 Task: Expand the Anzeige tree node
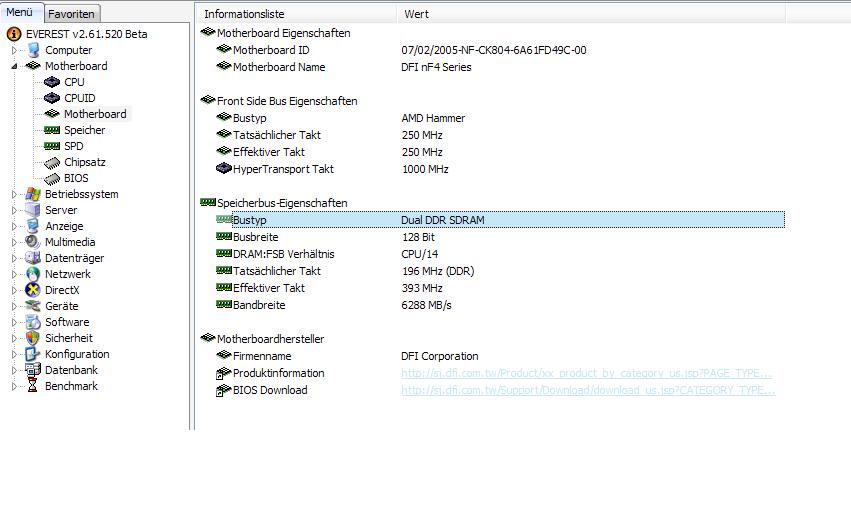coord(15,226)
